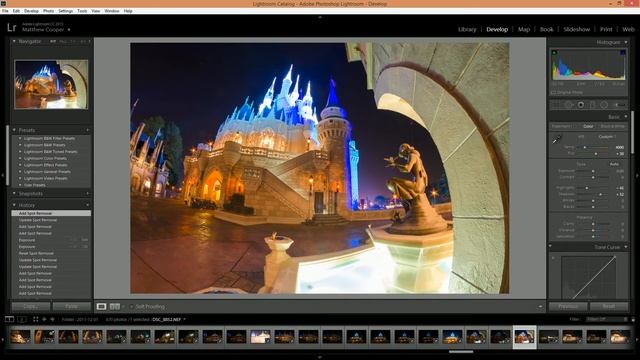Toggle the highlight clipping indicator in the histogram
This screenshot has width=640, height=360.
tap(622, 52)
